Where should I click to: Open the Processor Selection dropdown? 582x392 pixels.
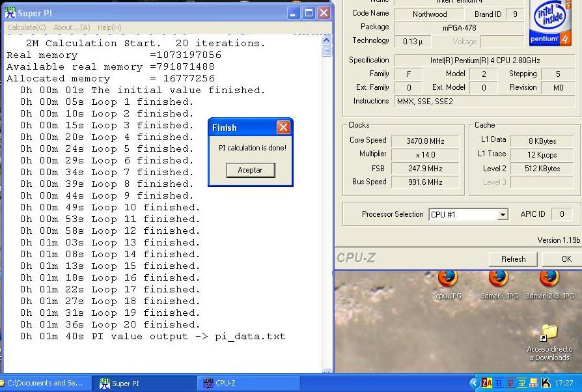pos(502,214)
